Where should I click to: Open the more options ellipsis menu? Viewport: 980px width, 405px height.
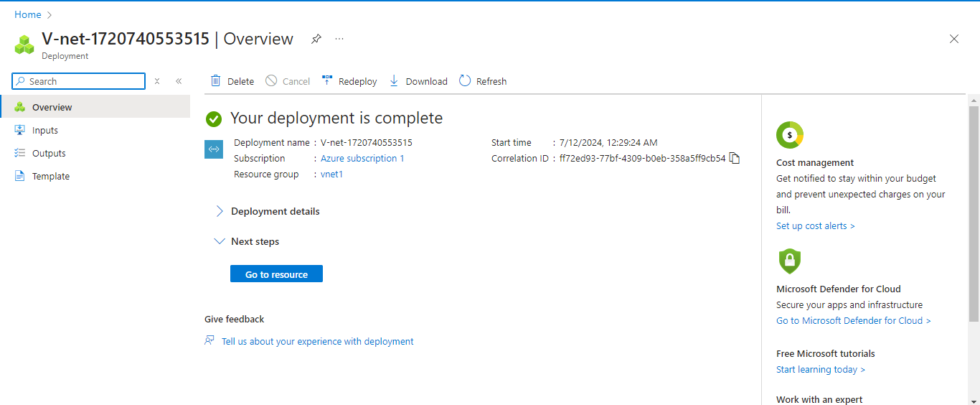339,39
